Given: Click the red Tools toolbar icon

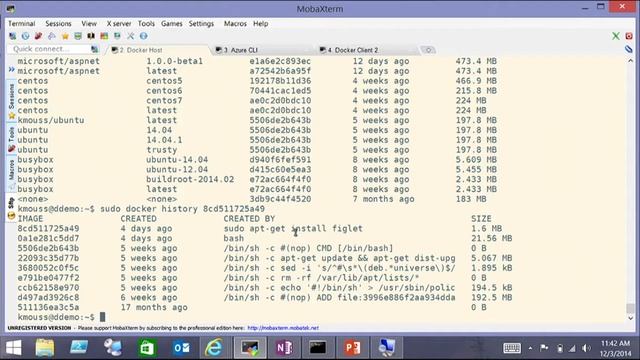Looking at the screenshot, I should click(38, 36).
